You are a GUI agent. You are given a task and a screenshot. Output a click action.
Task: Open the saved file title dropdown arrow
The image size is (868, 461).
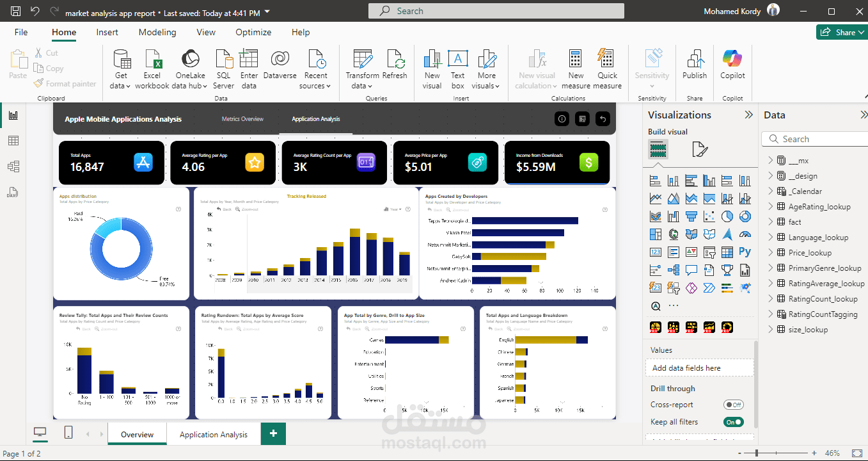[x=267, y=12]
